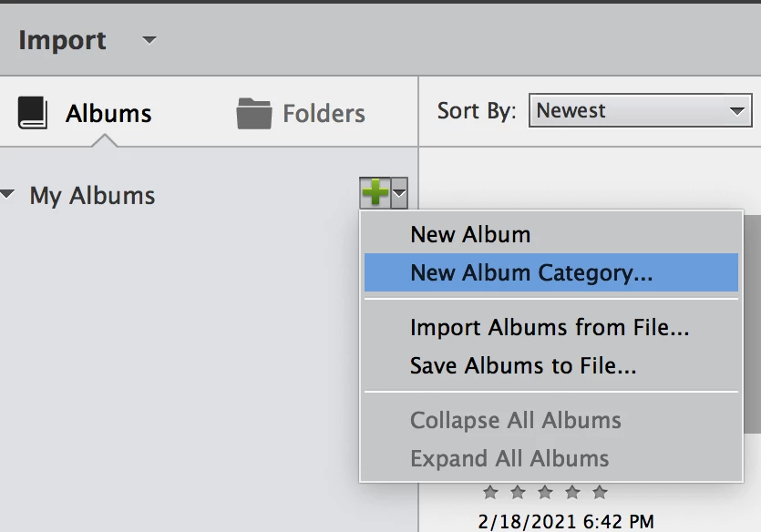
Task: Click the Import button label
Action: point(62,41)
